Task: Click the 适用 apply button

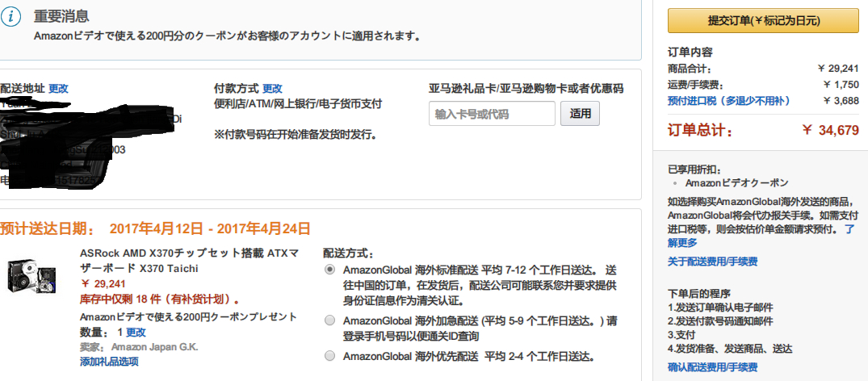Action: pos(580,114)
